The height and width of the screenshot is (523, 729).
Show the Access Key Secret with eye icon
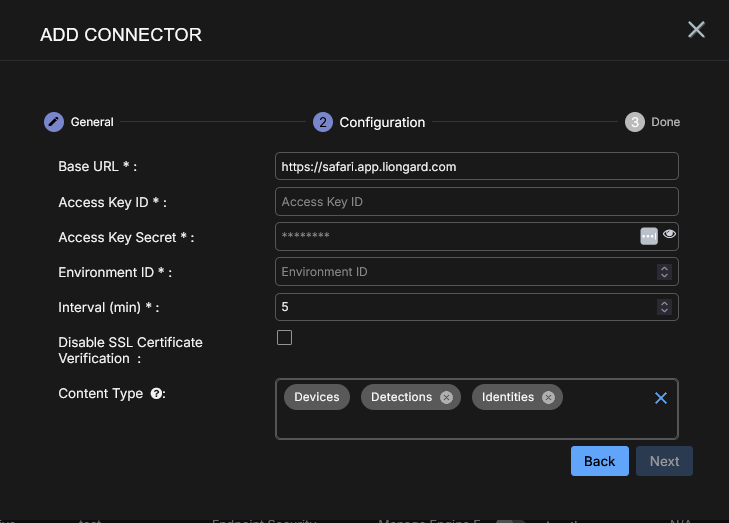coord(669,234)
